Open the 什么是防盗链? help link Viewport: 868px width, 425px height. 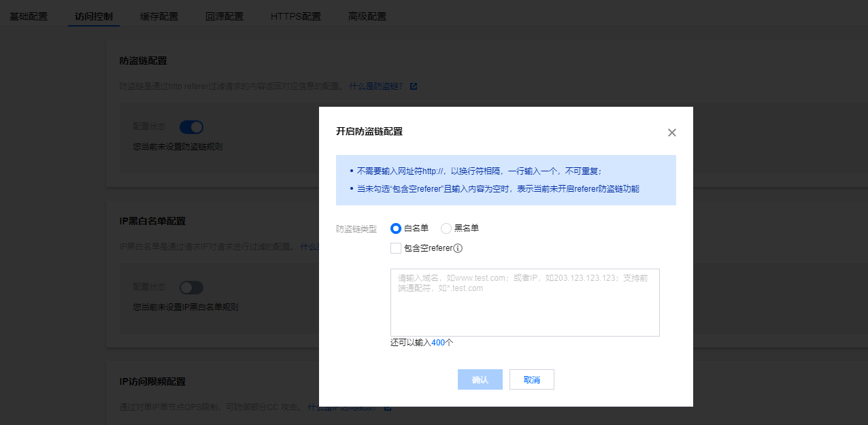(x=375, y=87)
